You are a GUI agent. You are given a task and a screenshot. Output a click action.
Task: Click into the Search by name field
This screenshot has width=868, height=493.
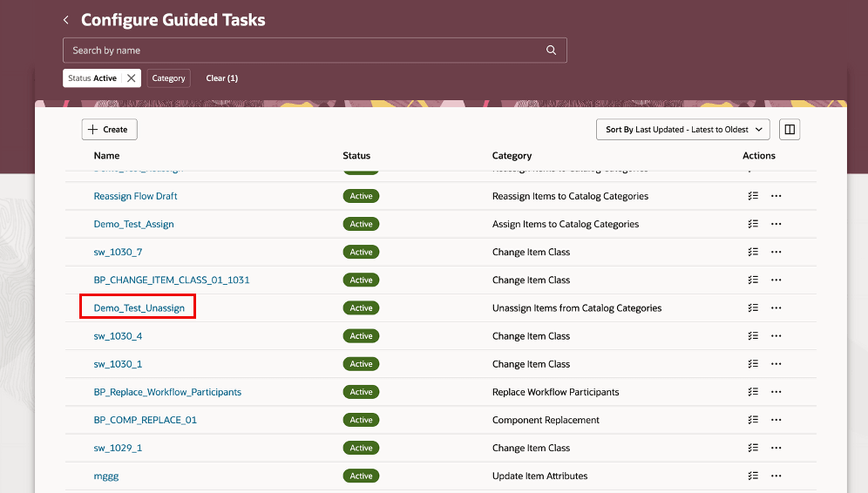point(305,51)
